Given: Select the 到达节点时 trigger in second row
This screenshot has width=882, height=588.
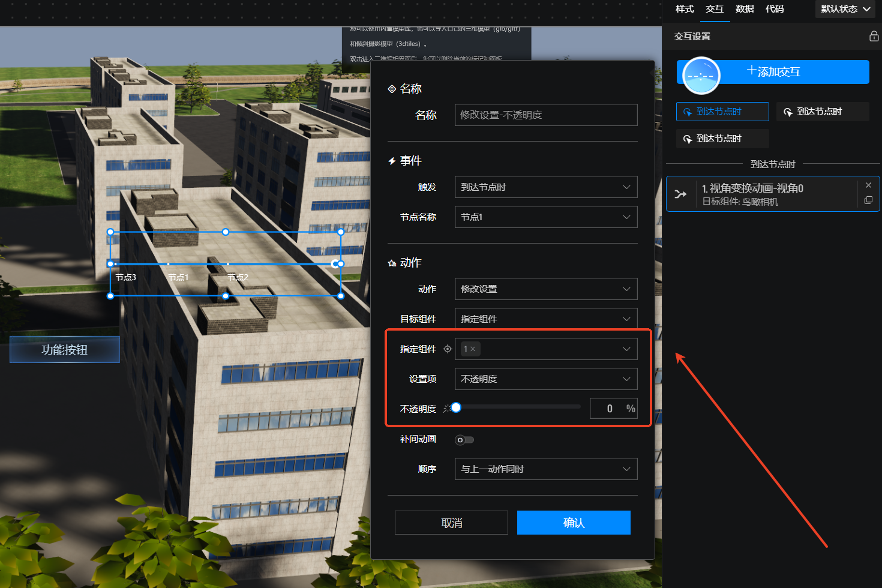Looking at the screenshot, I should (x=722, y=139).
